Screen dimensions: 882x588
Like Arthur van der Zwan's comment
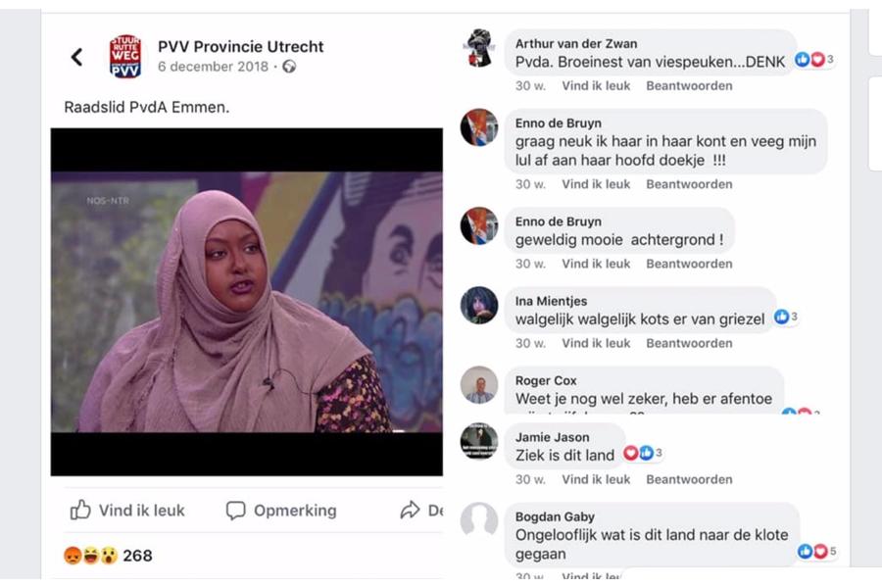pyautogui.click(x=596, y=86)
